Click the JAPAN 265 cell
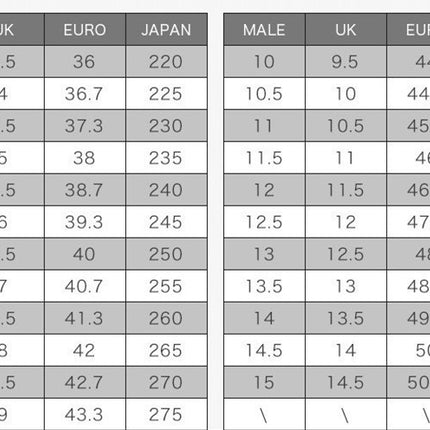This screenshot has width=430, height=430. [166, 350]
